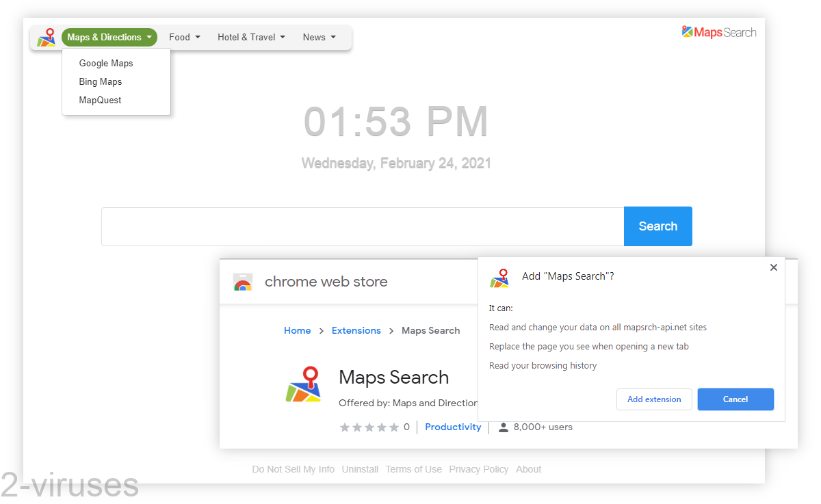Open the Hotel & Travel dropdown
Viewport: 821px width, 504px height.
coord(250,37)
